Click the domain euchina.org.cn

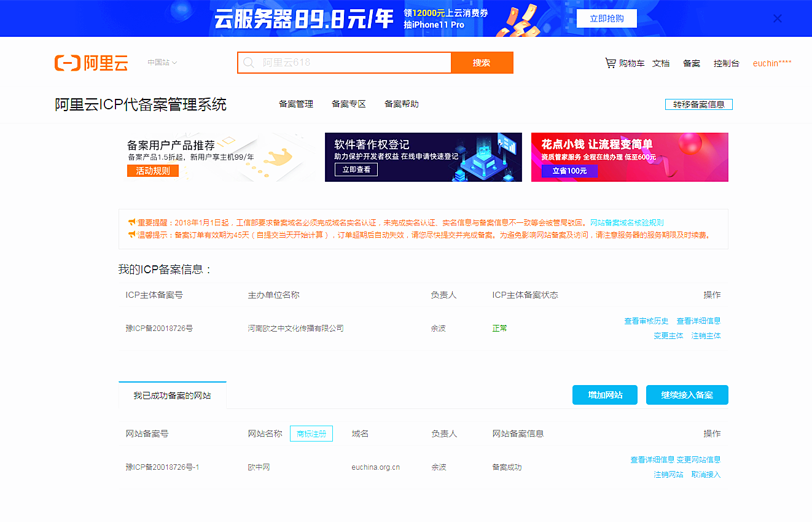point(376,467)
